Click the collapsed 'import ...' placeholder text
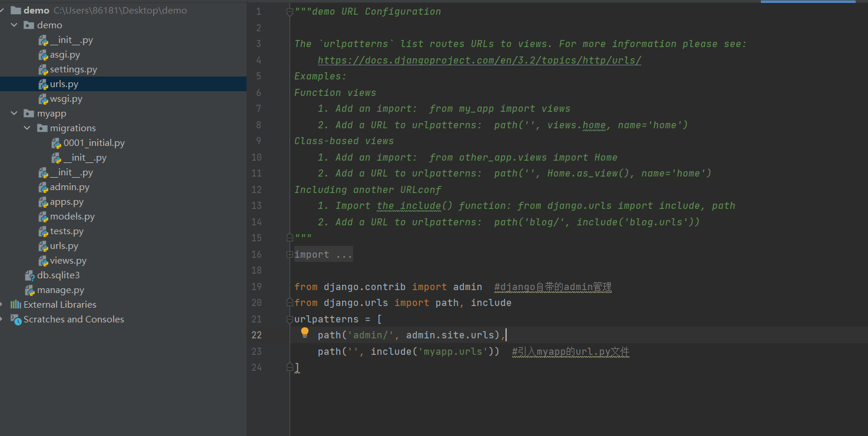The height and width of the screenshot is (436, 868). pyautogui.click(x=323, y=254)
